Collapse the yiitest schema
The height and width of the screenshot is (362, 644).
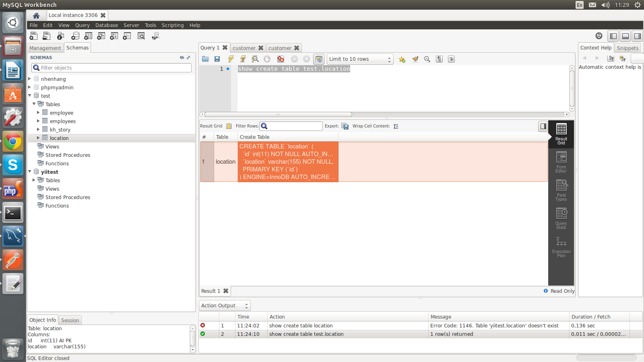[x=29, y=172]
